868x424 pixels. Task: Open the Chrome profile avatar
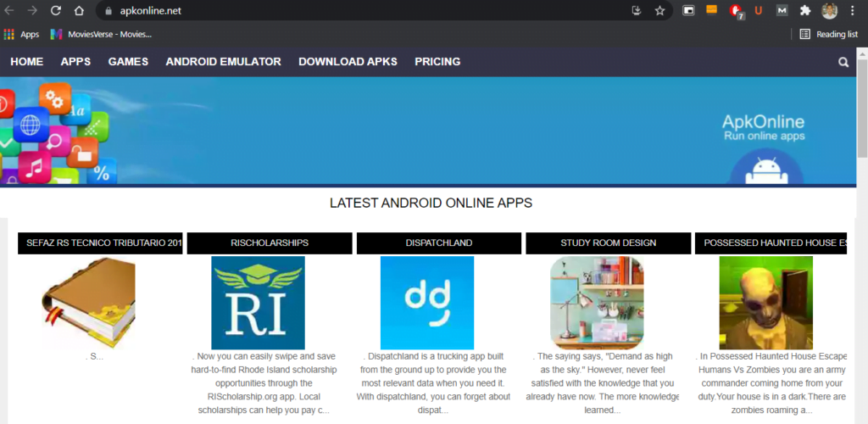click(x=829, y=10)
